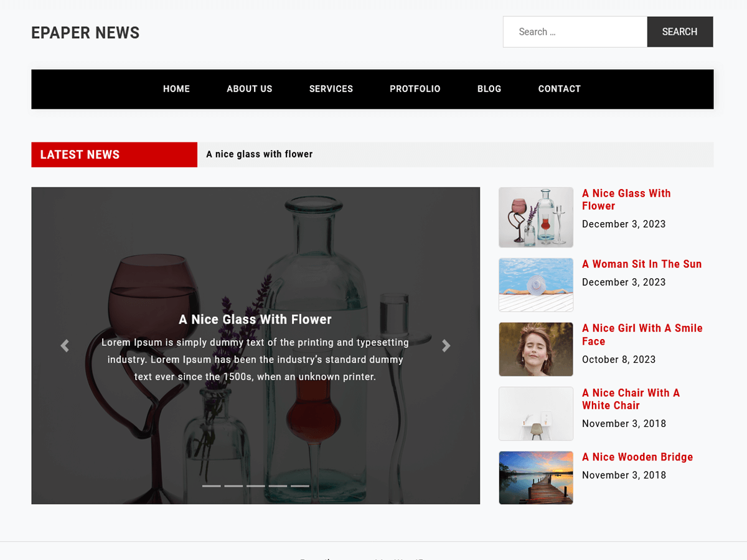Open article 'A Nice Glass With Flower'

click(x=626, y=199)
